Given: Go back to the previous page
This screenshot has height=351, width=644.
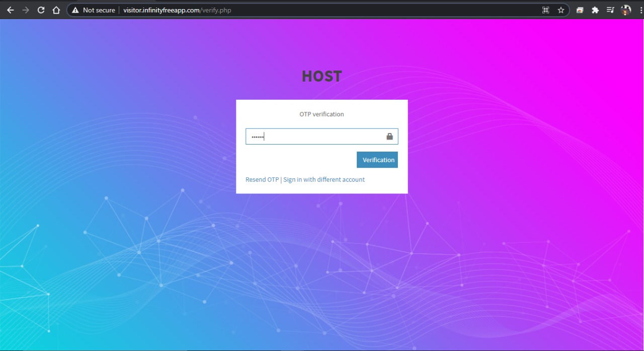Looking at the screenshot, I should point(10,10).
